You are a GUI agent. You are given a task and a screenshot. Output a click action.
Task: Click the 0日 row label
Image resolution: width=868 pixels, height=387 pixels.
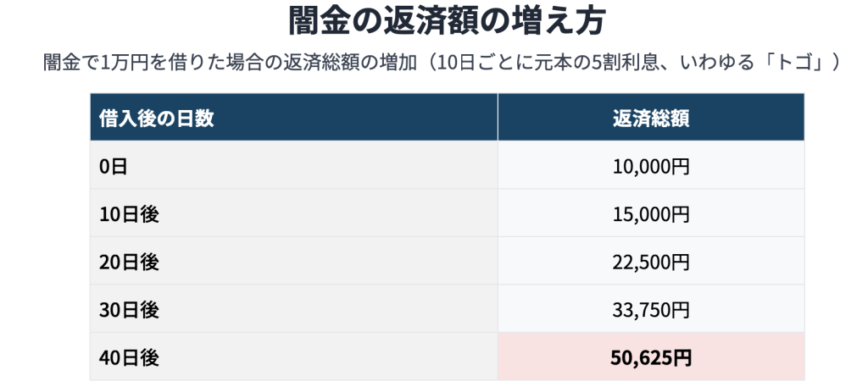(x=294, y=165)
